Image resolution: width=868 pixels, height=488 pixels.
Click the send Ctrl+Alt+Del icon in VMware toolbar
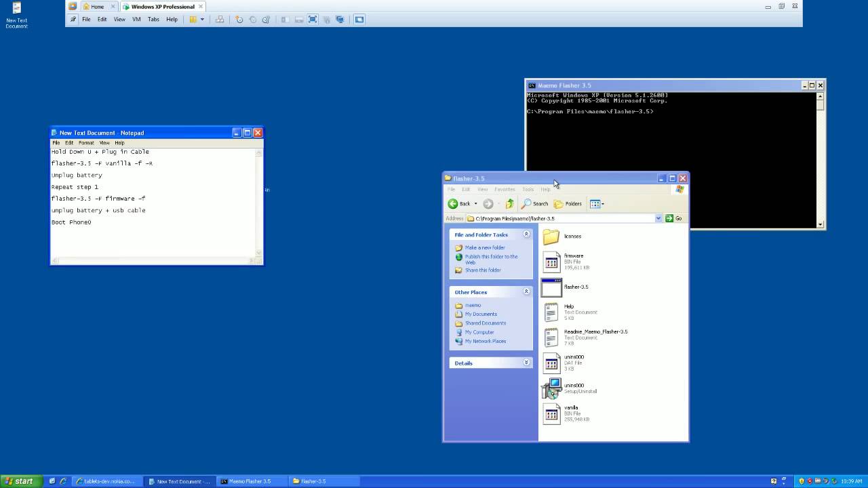tap(220, 20)
